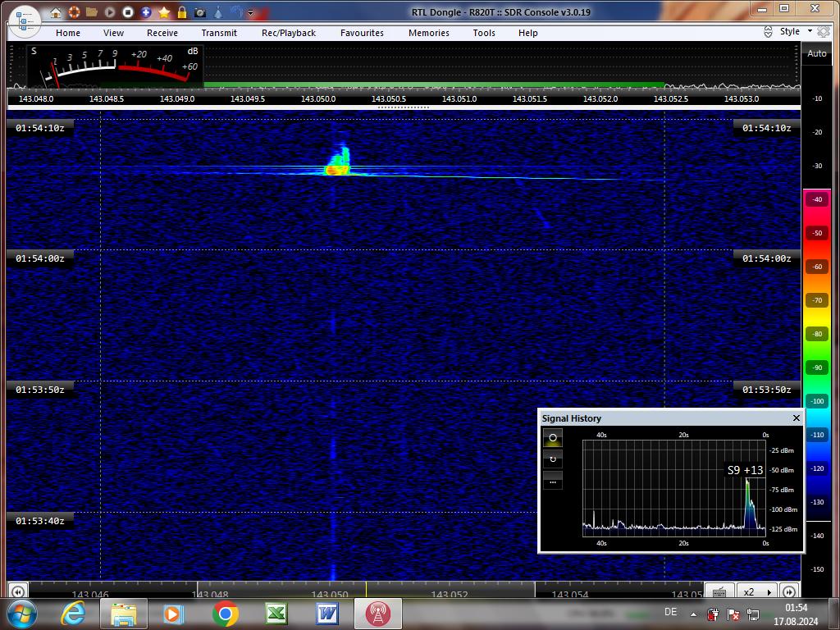Open the Tools ribbon tab

click(x=484, y=33)
